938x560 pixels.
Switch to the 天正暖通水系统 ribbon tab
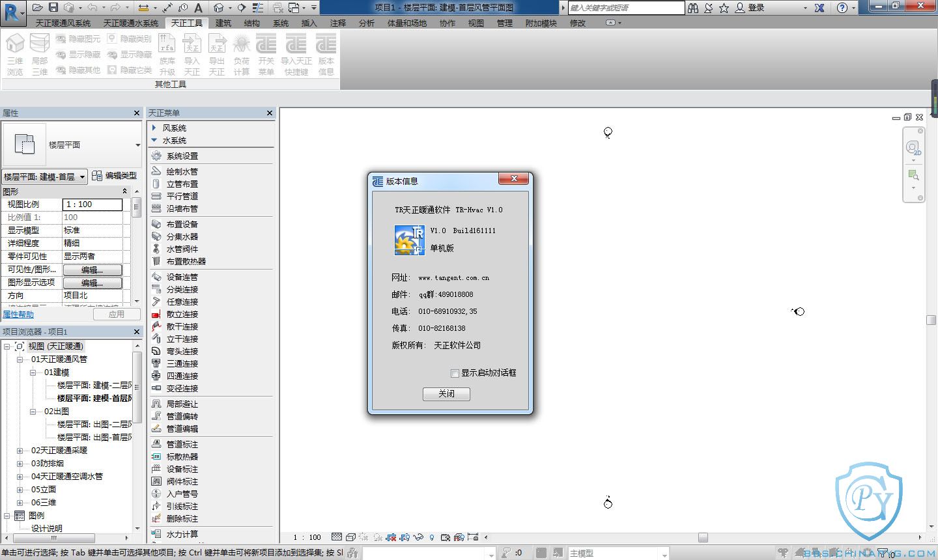click(x=131, y=23)
